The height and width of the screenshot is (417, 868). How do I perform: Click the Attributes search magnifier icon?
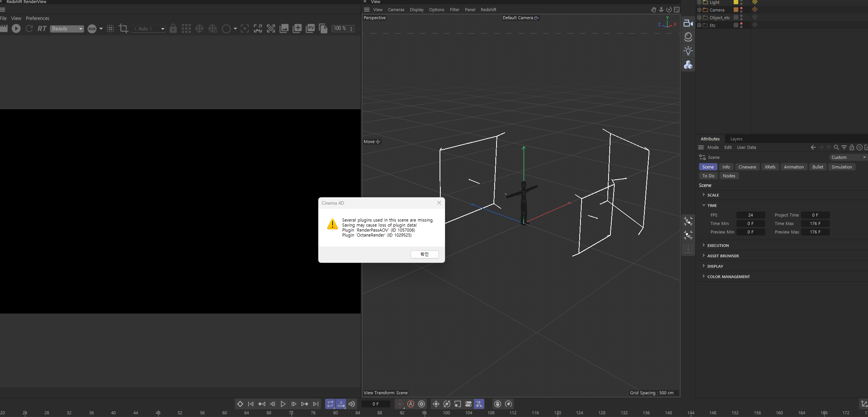[x=836, y=147]
